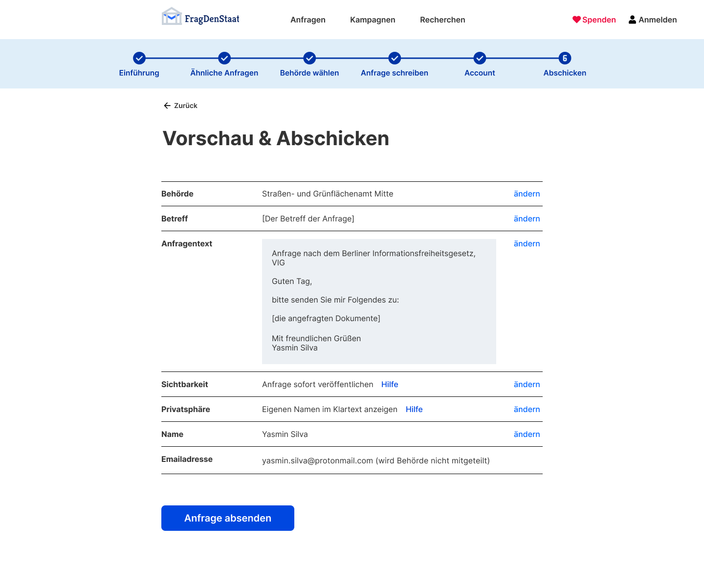This screenshot has height=588, width=704.
Task: Change the Behörde via ändern
Action: (x=527, y=194)
